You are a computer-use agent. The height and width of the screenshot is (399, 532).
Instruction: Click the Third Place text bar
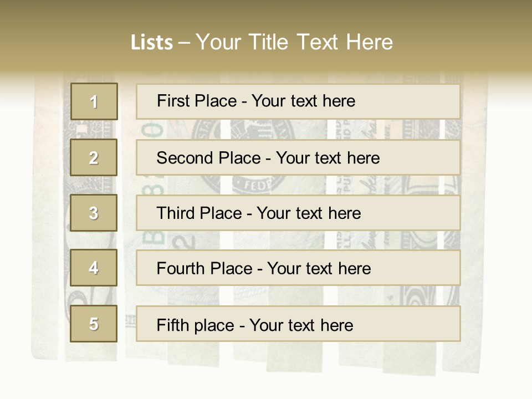tap(298, 213)
